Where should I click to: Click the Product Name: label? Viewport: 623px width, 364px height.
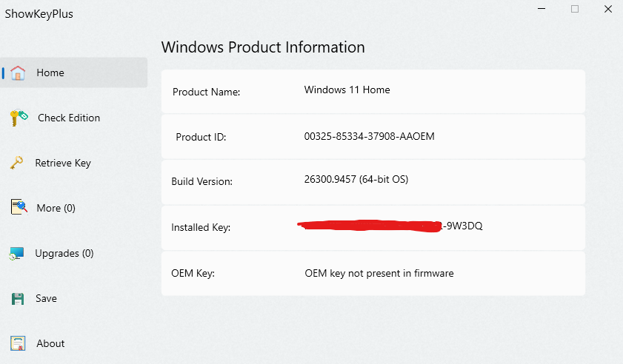click(206, 92)
